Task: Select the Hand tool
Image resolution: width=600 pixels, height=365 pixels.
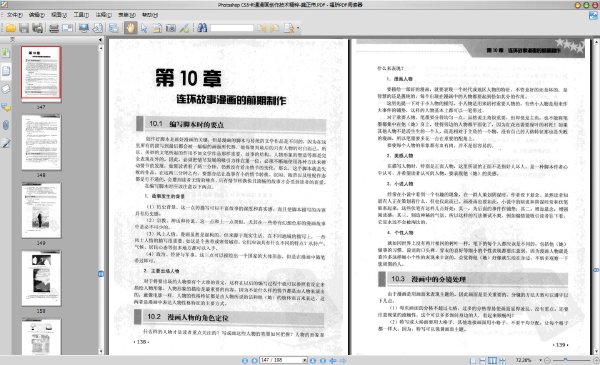Action: pos(130,28)
